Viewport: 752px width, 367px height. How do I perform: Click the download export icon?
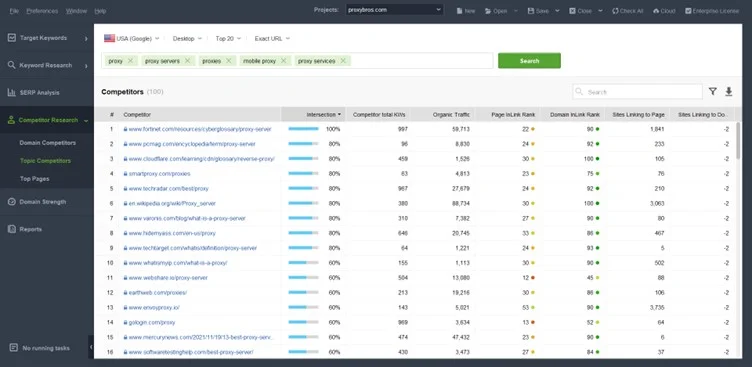pyautogui.click(x=728, y=92)
